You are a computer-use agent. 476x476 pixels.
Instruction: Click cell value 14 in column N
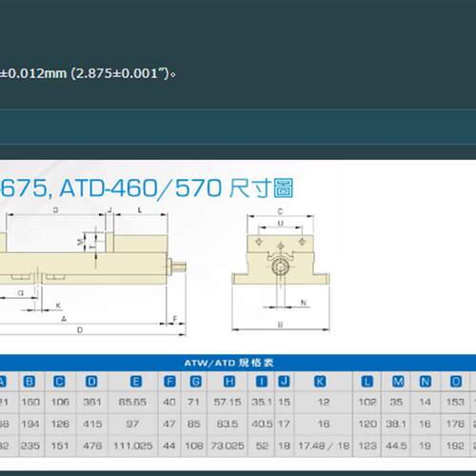click(x=425, y=403)
